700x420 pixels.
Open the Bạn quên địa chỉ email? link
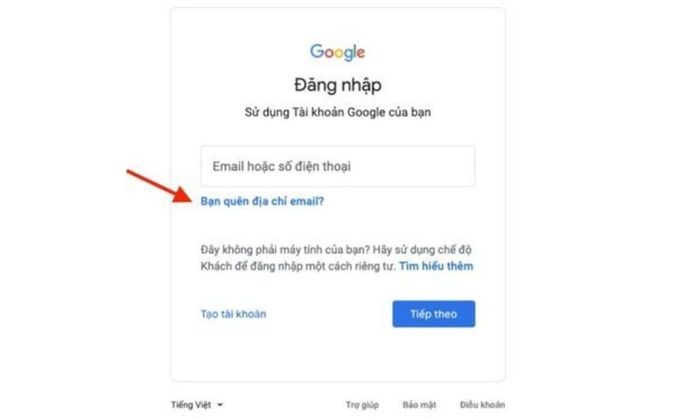(x=262, y=201)
